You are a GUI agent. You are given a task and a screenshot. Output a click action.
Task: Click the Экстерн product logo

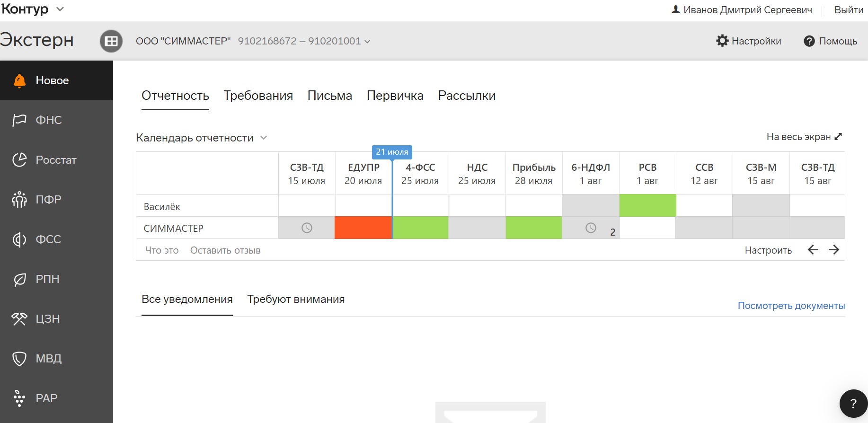click(37, 40)
